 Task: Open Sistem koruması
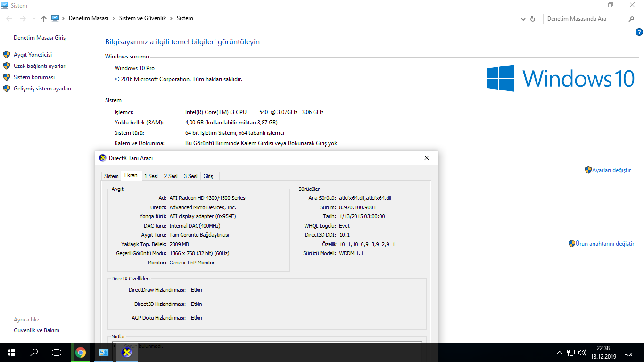pos(34,77)
